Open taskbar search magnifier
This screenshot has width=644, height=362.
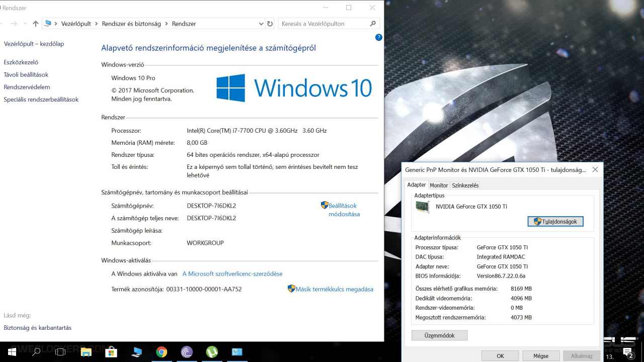(36, 352)
